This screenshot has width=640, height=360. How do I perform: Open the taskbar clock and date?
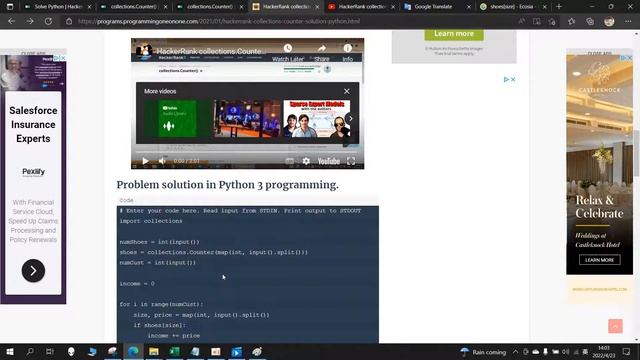[x=604, y=351]
